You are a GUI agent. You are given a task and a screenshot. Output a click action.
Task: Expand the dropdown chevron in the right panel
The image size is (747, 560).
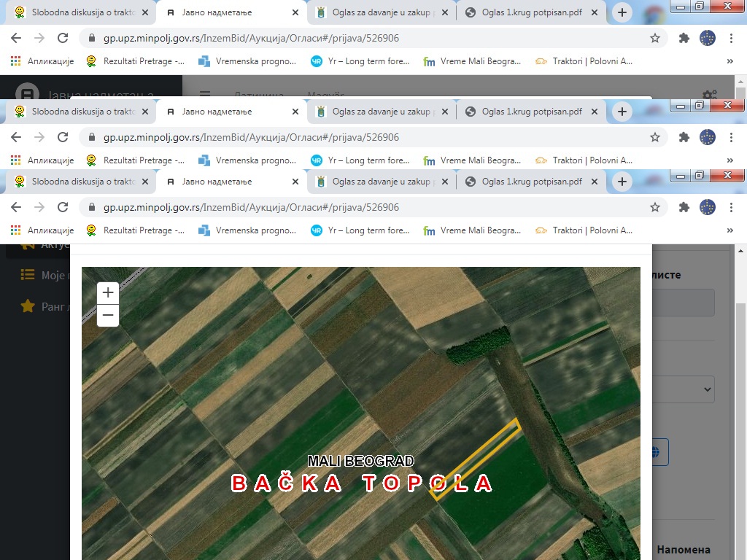pos(708,389)
